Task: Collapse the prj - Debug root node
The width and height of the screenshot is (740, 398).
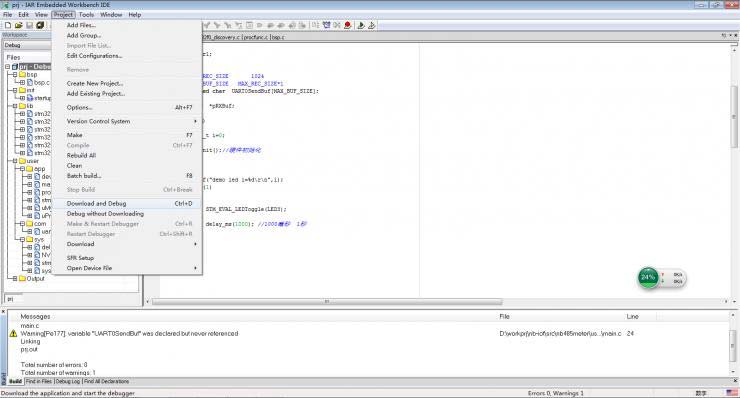Action: tap(8, 67)
